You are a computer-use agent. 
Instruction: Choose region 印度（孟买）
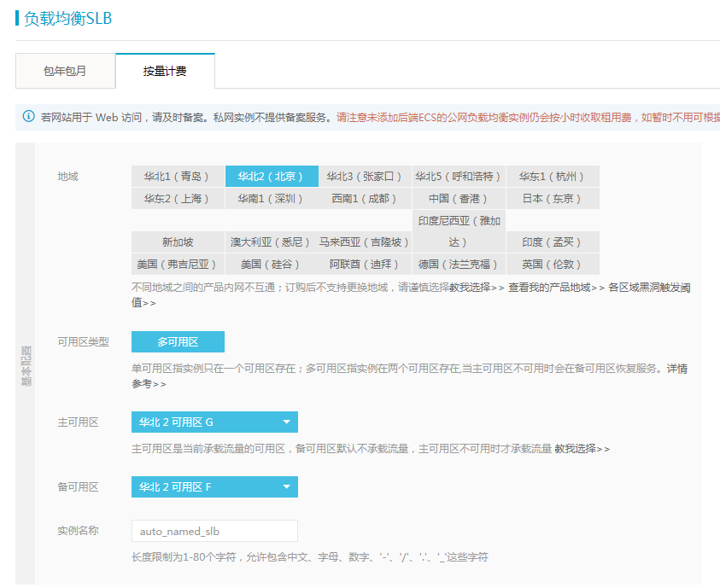pyautogui.click(x=553, y=242)
